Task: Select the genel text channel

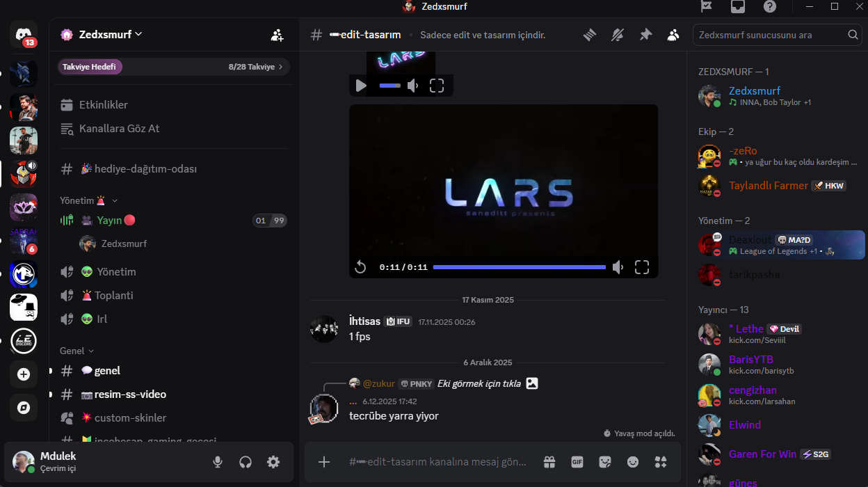Action: point(174,371)
